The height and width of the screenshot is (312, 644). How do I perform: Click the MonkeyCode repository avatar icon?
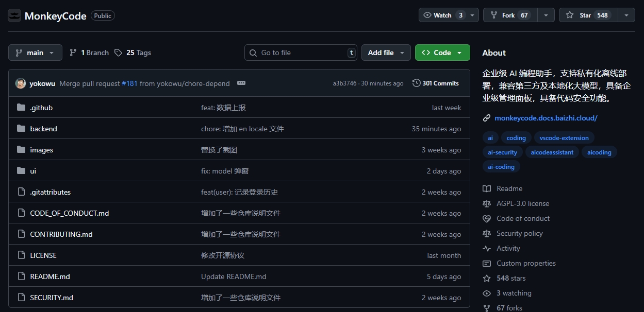tap(14, 15)
